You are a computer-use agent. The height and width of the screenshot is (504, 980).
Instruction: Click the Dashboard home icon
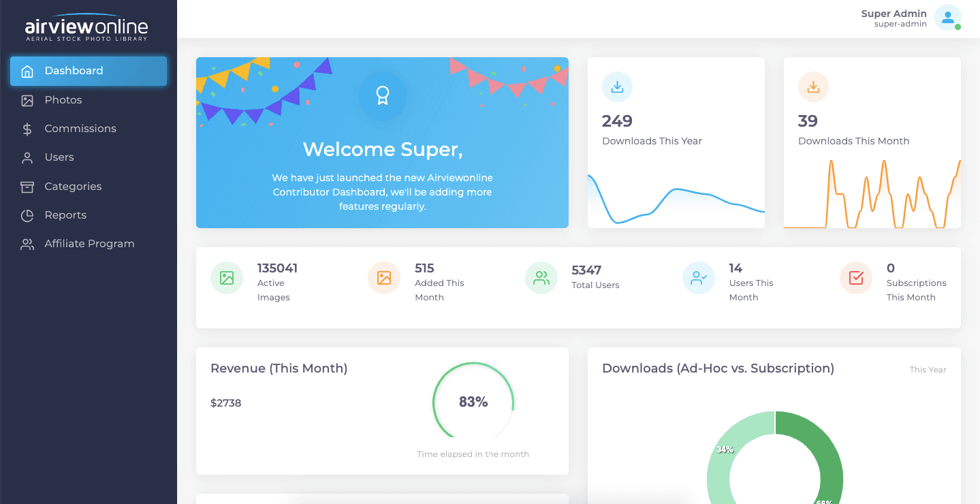(27, 71)
